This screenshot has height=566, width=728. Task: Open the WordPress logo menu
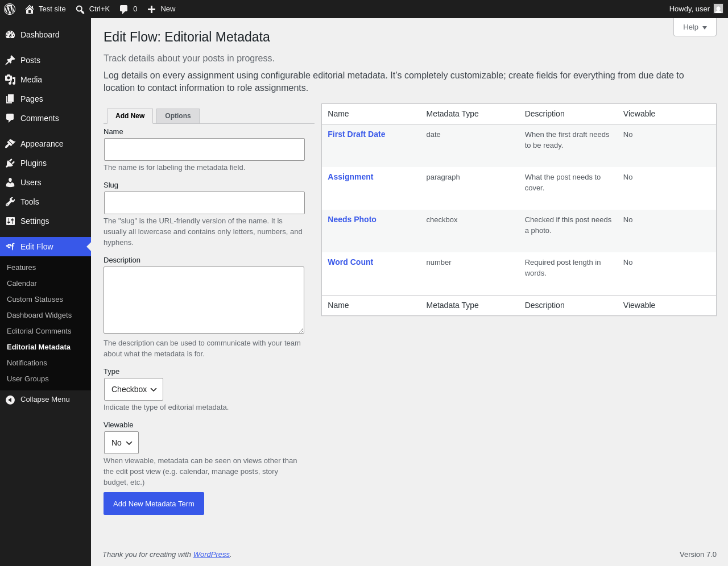[10, 9]
